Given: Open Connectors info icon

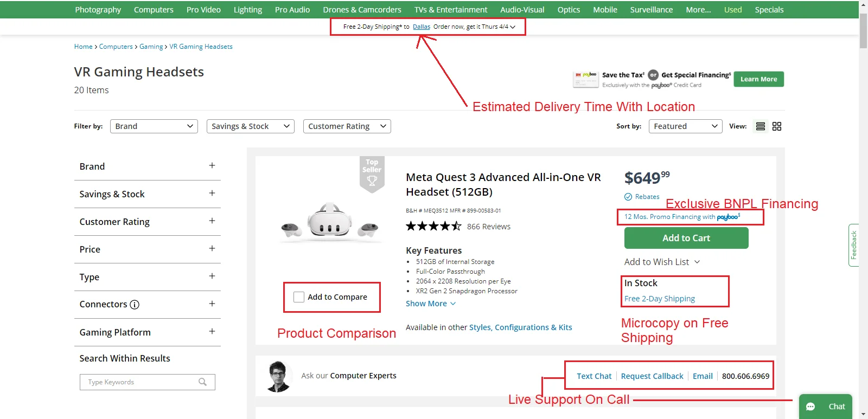Looking at the screenshot, I should tap(135, 305).
